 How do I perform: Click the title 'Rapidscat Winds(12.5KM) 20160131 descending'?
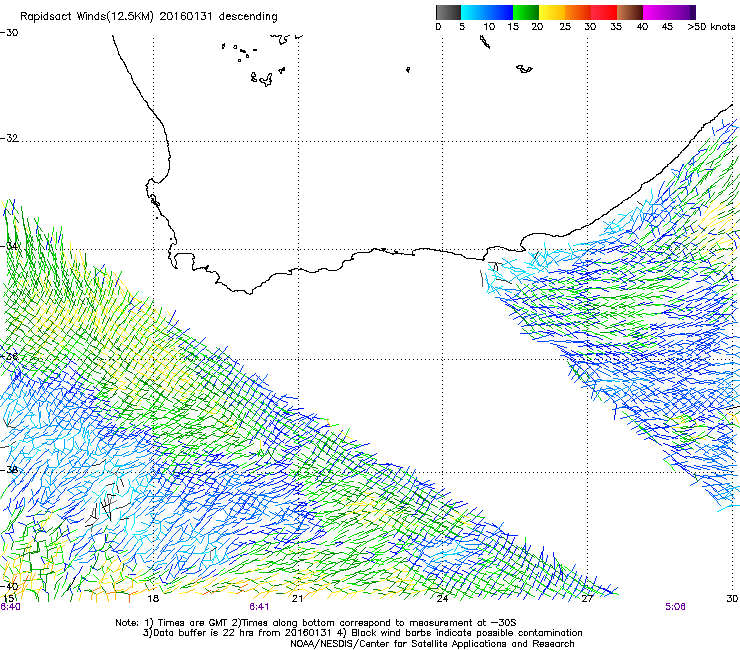(x=149, y=17)
